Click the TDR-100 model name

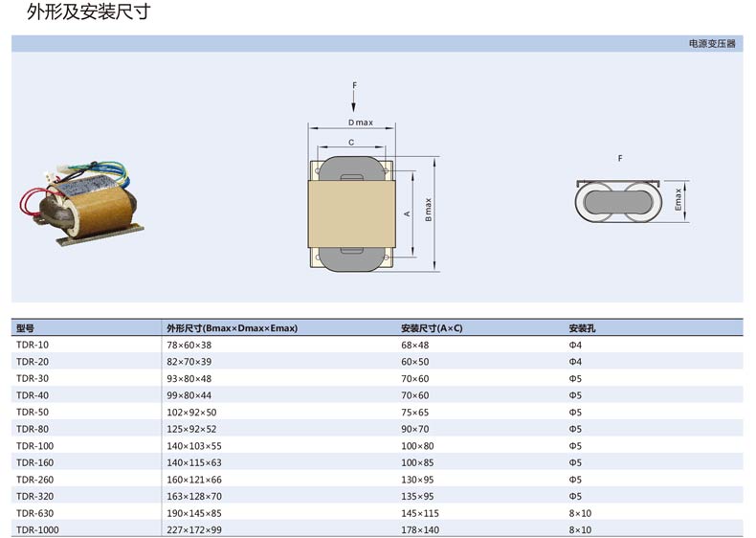coord(35,446)
